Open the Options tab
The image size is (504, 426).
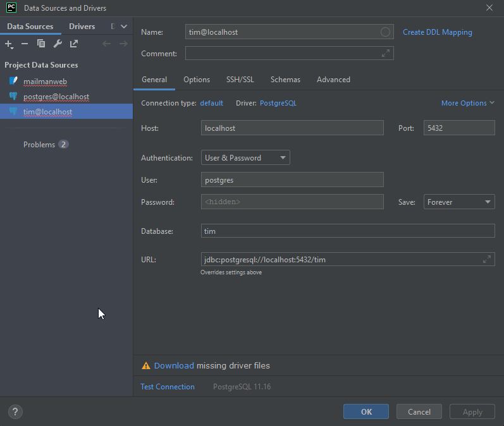tap(197, 80)
